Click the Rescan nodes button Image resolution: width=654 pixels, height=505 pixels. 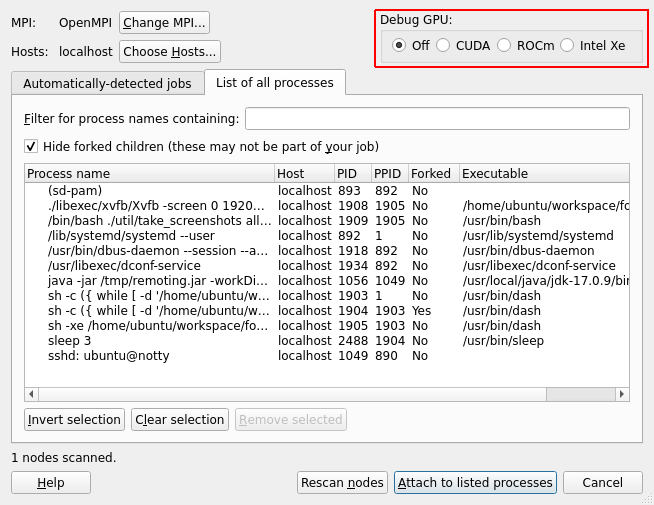[x=342, y=482]
